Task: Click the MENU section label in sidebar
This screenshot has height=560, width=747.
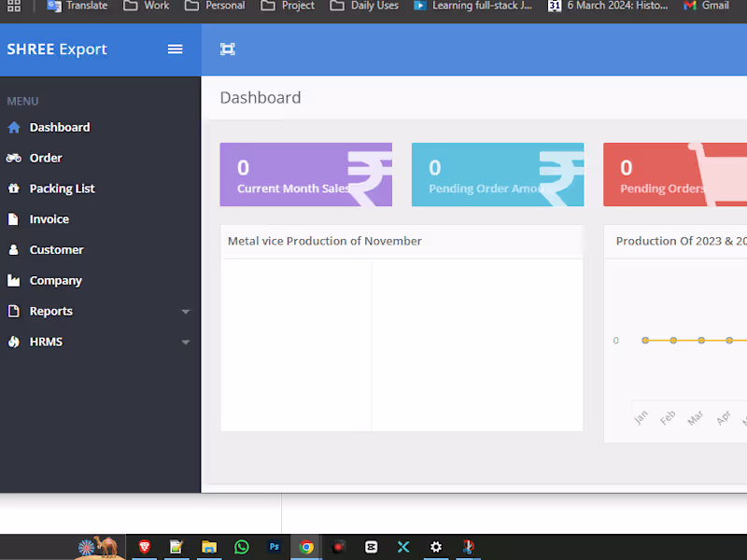Action: coord(22,102)
